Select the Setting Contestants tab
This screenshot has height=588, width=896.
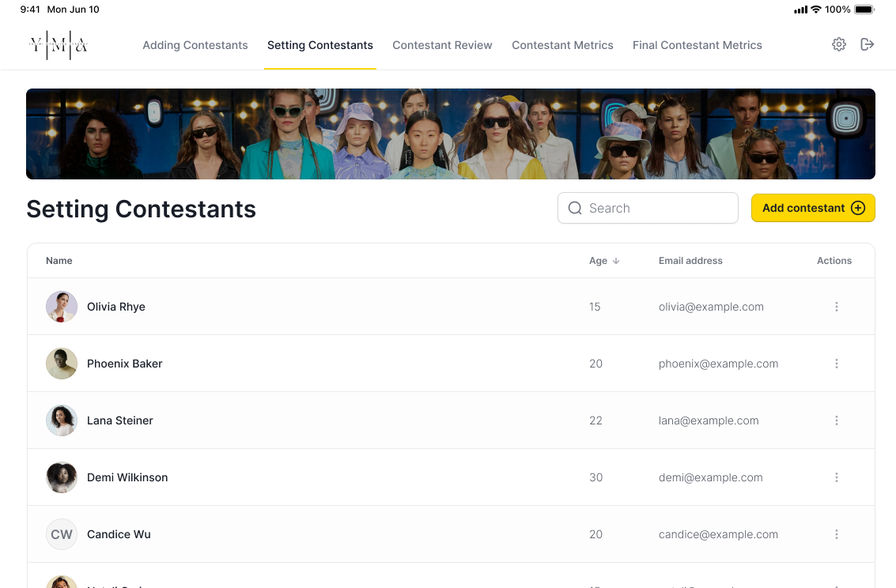tap(320, 45)
